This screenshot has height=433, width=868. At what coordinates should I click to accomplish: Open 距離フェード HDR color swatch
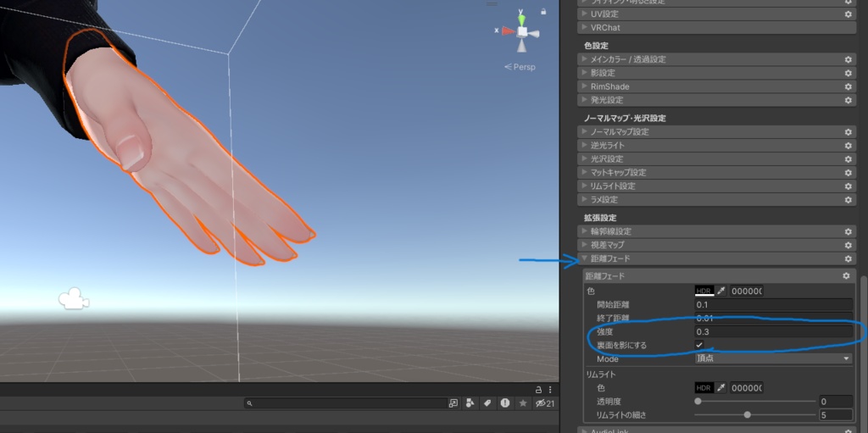(704, 291)
